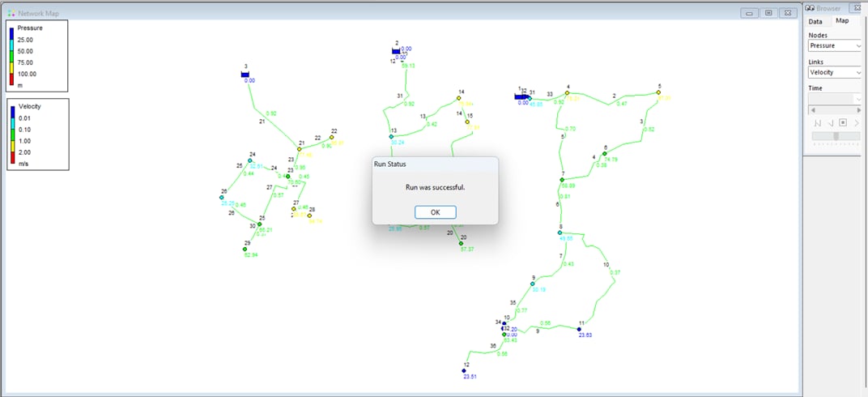
Task: Open the Nodes Pressure dropdown
Action: (835, 45)
